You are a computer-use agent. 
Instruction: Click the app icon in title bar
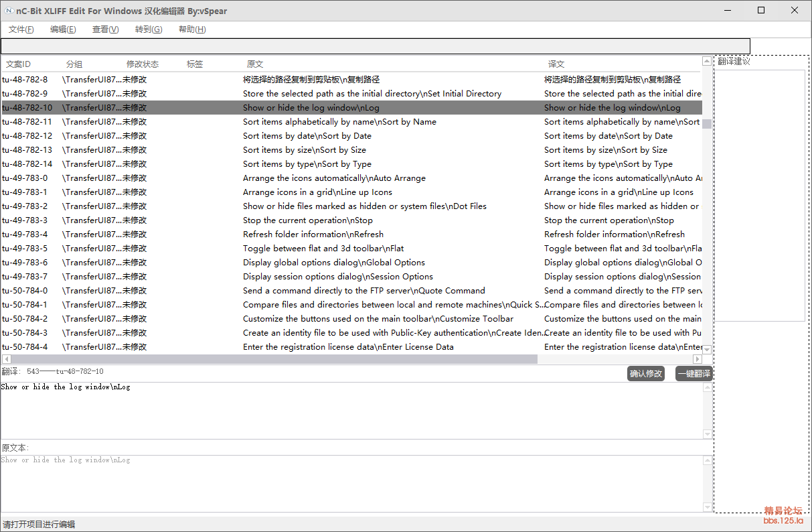9,10
